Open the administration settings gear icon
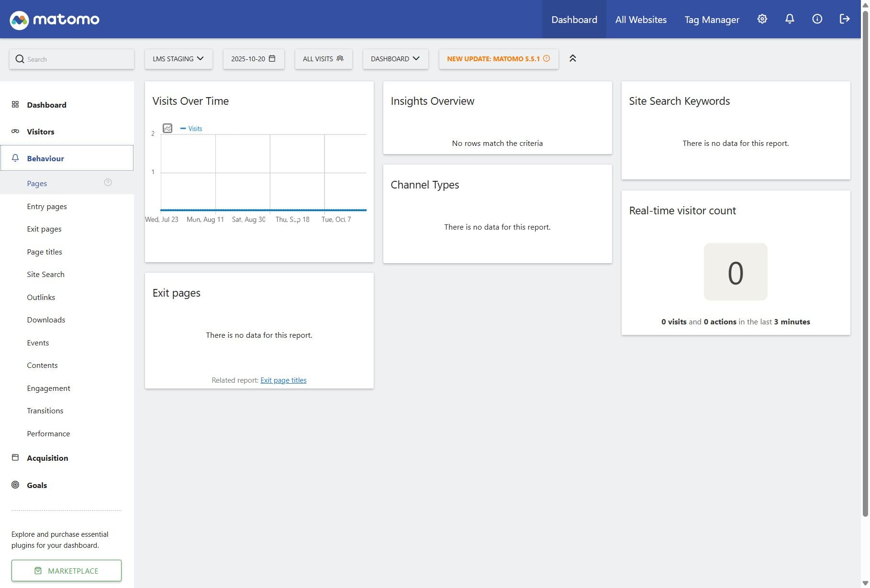This screenshot has height=588, width=870. coord(762,19)
